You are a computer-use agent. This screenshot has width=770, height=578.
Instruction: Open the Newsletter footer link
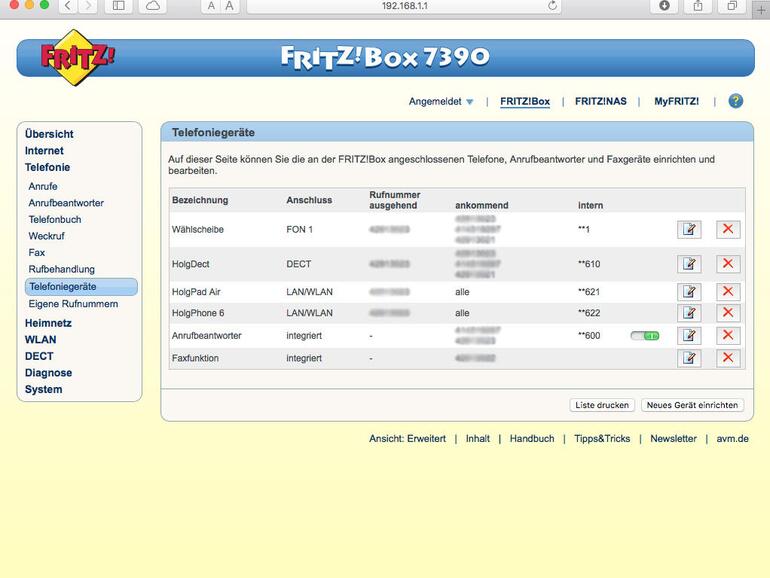tap(673, 439)
